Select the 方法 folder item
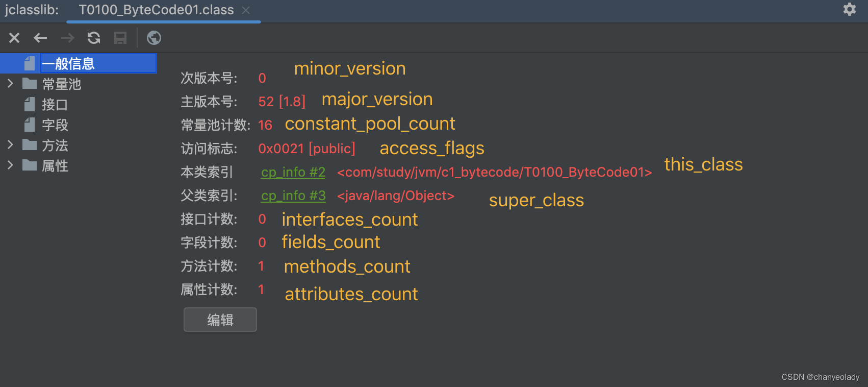Image resolution: width=868 pixels, height=387 pixels. coord(55,146)
